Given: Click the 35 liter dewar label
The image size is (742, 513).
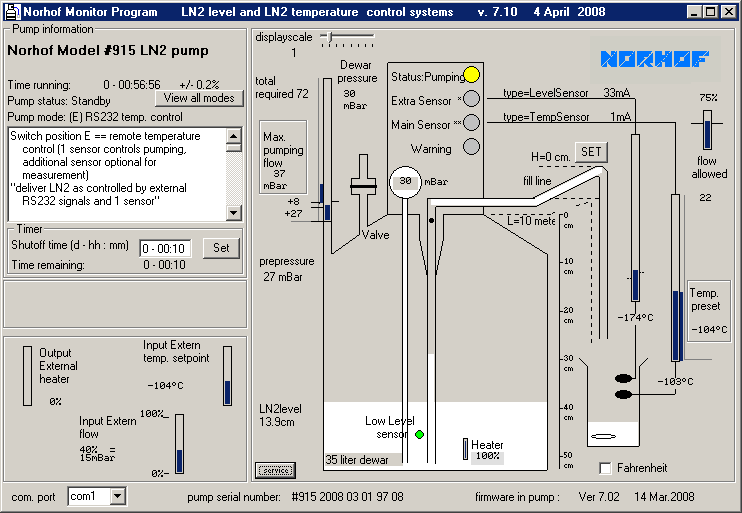Looking at the screenshot, I should click(357, 460).
